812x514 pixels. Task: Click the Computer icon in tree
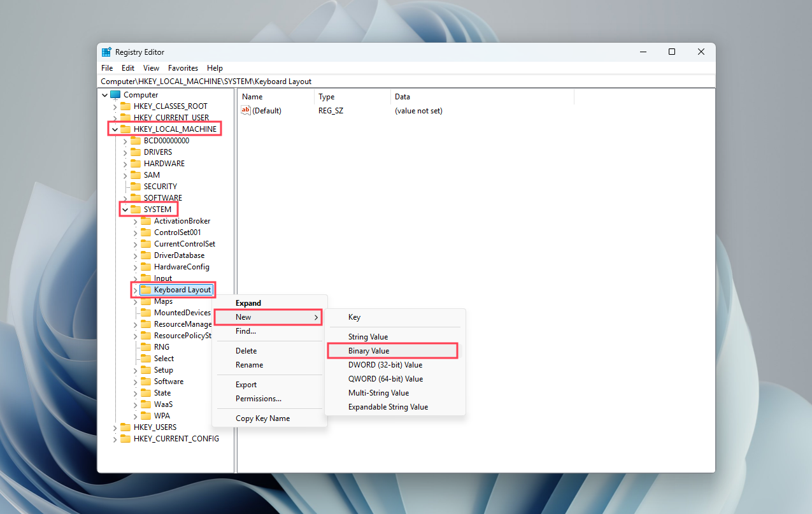point(115,95)
